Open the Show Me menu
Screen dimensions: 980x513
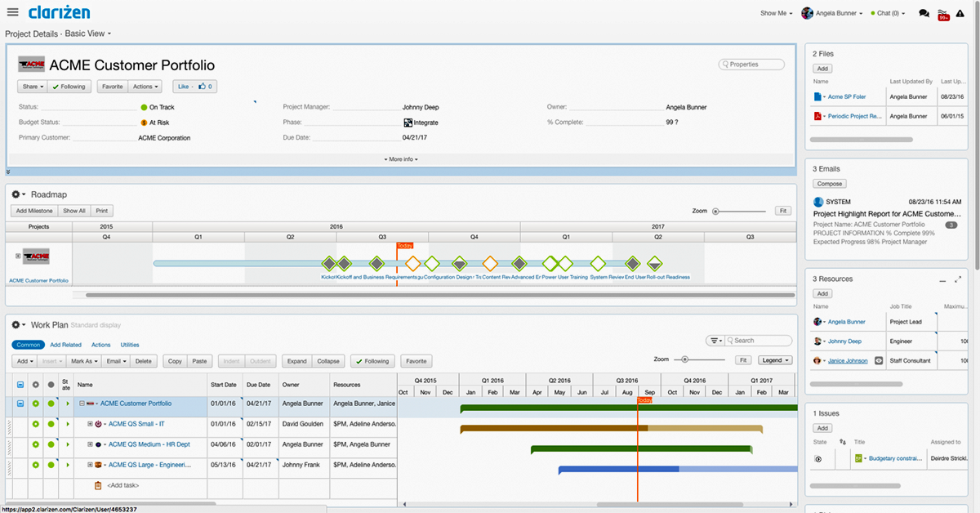point(776,13)
